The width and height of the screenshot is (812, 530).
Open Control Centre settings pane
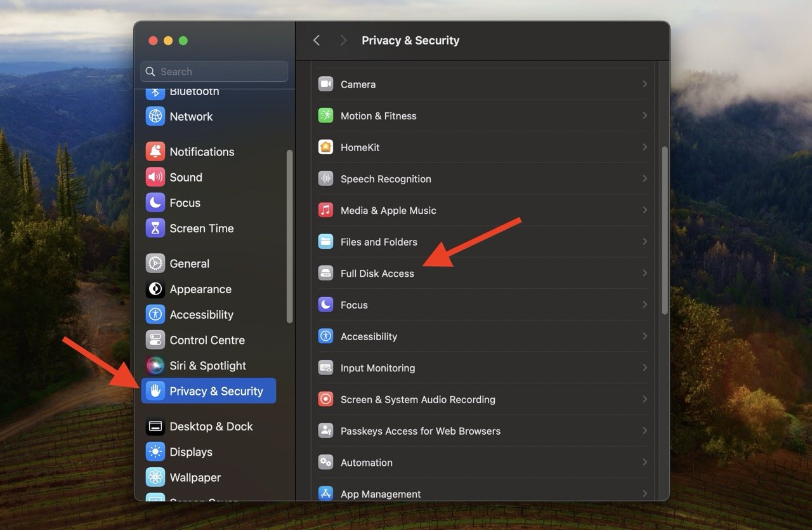[207, 340]
